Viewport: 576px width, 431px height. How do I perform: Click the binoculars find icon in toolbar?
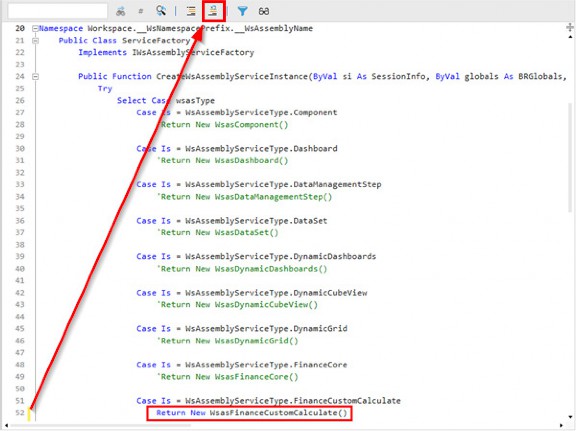click(x=120, y=11)
